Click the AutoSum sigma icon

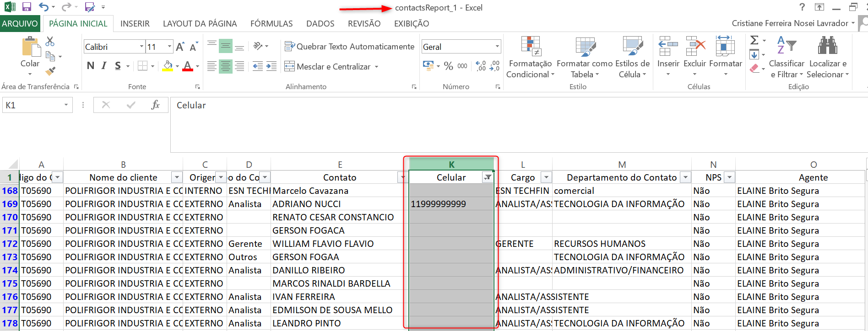tap(754, 41)
